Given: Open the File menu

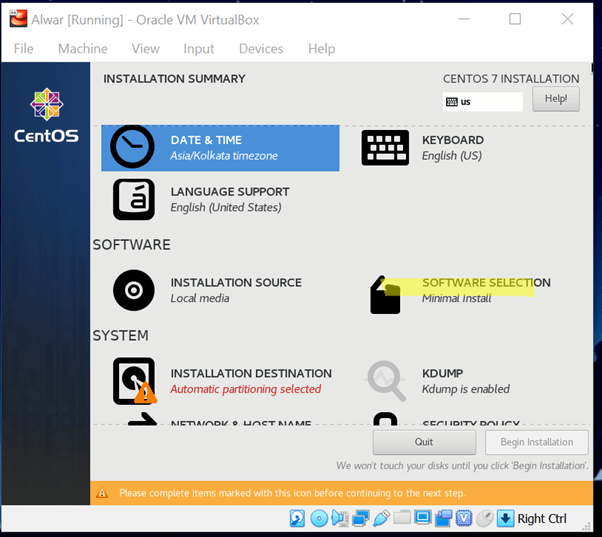Looking at the screenshot, I should (23, 48).
